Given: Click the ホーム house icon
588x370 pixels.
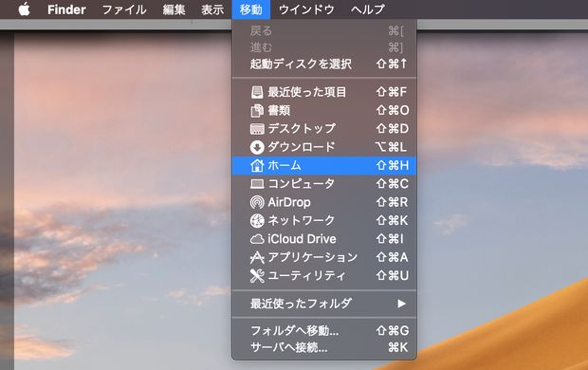Looking at the screenshot, I should pos(257,165).
